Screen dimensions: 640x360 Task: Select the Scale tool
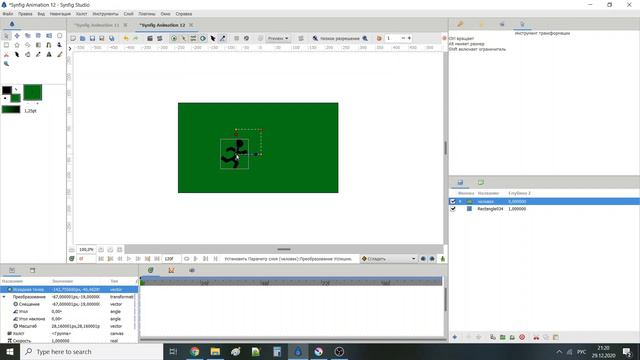27,36
